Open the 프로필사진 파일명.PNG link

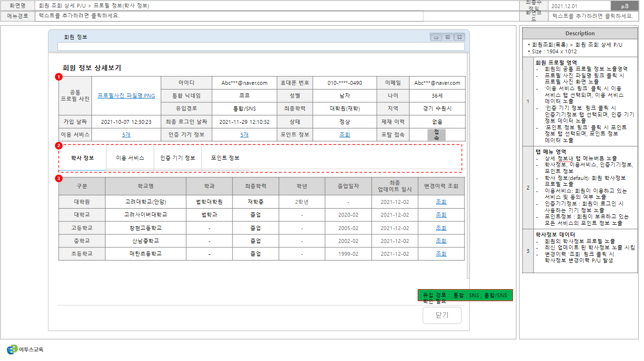pos(126,95)
